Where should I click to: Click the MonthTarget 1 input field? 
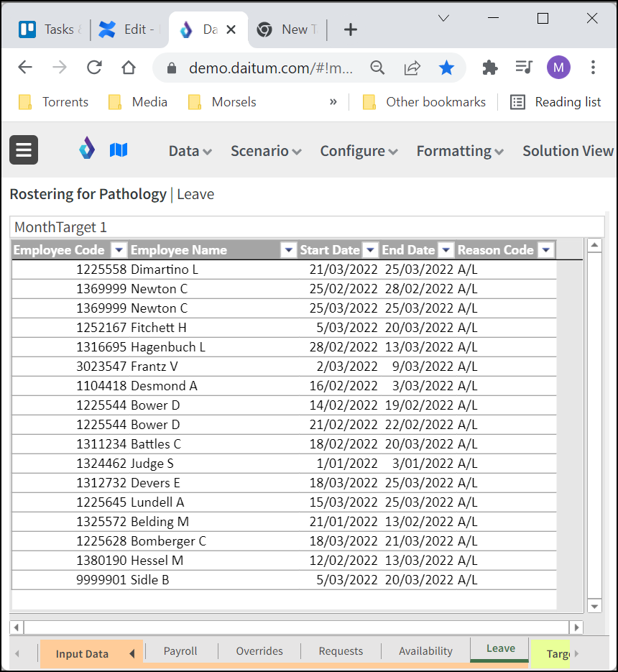coord(307,227)
